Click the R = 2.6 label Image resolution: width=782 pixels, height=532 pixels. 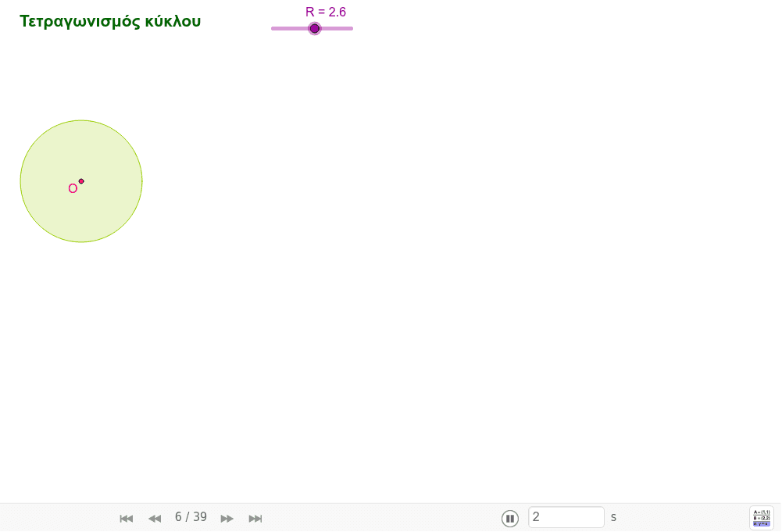click(326, 12)
